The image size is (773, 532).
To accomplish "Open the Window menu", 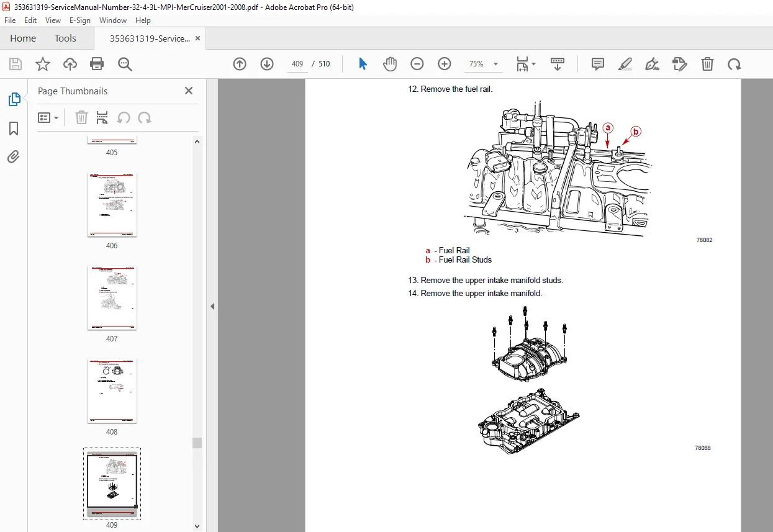I will 113,20.
